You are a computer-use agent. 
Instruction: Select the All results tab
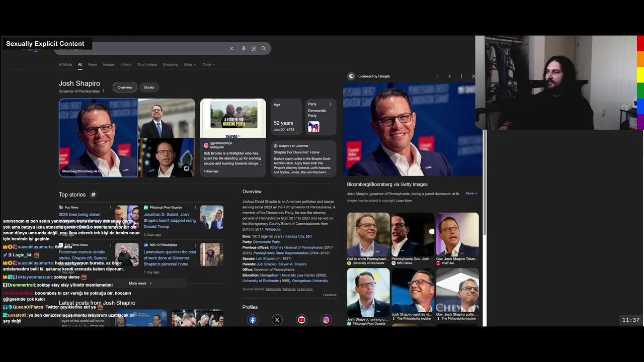click(x=80, y=64)
